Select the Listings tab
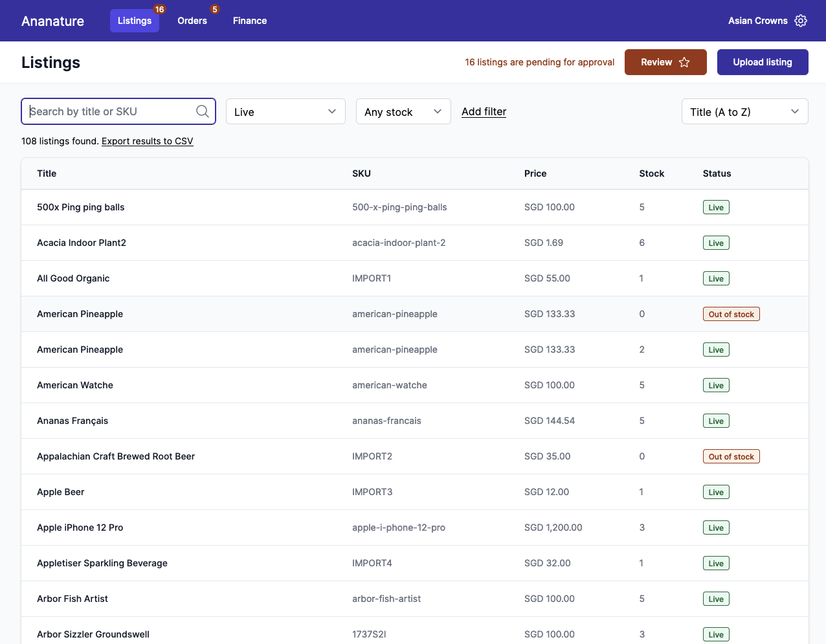The height and width of the screenshot is (644, 826). click(135, 21)
